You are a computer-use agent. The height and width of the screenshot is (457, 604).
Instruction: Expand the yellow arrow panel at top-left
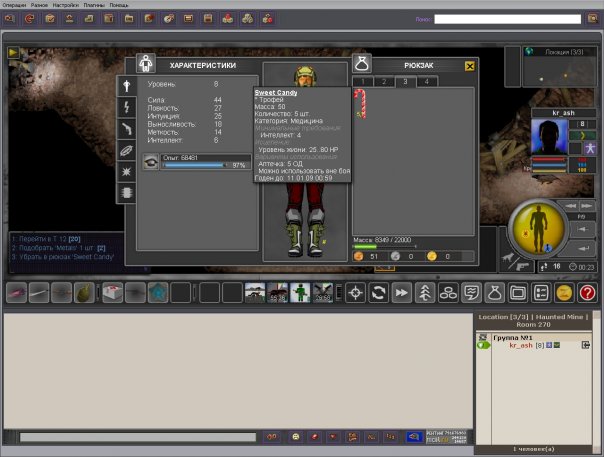[13, 51]
